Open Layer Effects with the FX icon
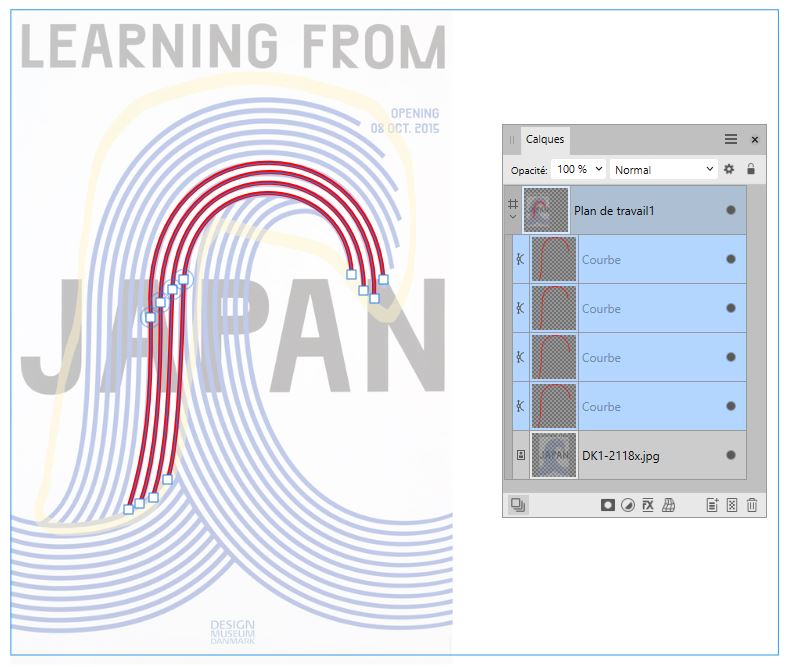Screen dimensions: 791x667 point(648,505)
